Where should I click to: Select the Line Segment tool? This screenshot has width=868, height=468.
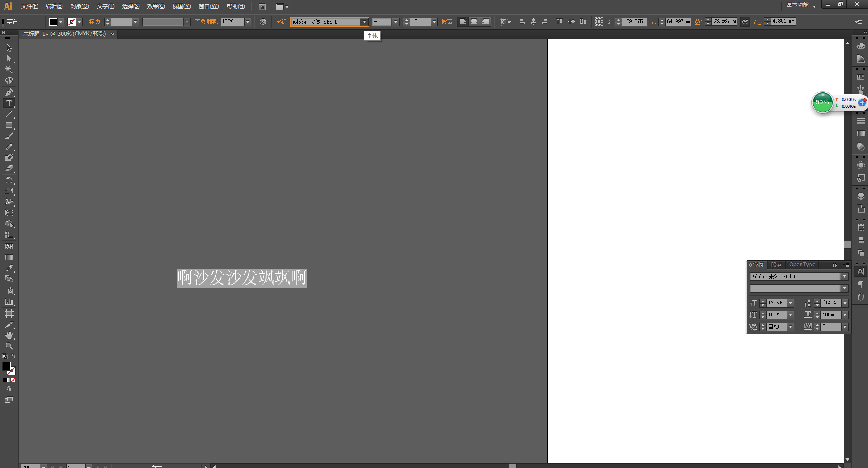click(x=9, y=114)
